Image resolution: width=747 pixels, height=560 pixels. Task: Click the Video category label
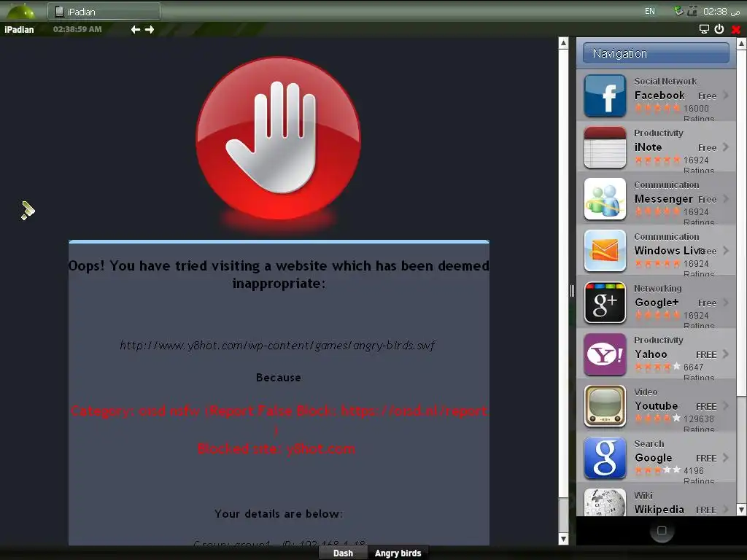click(646, 392)
